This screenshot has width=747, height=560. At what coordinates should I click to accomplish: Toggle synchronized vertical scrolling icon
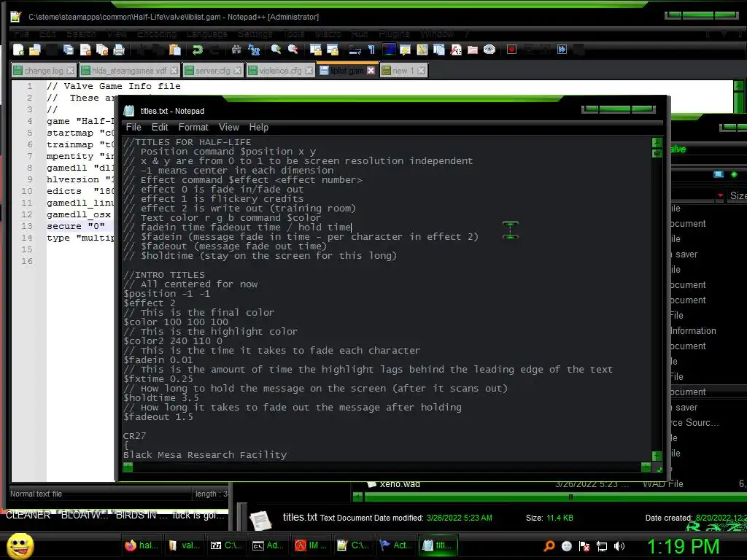315,50
